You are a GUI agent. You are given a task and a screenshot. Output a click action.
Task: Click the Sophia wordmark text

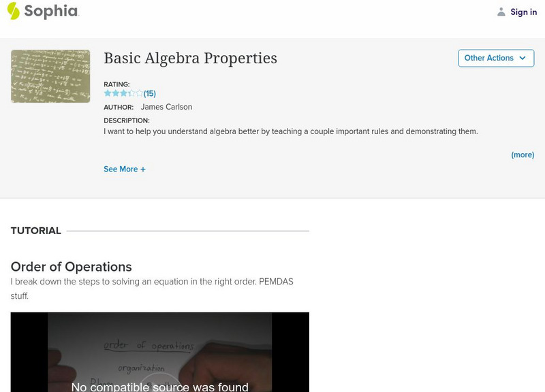coord(51,11)
